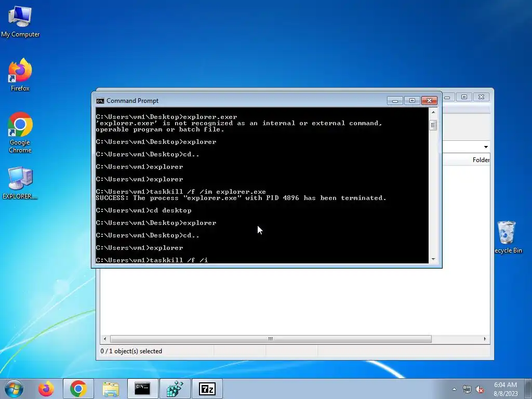Click the 'taskkill /f /i' command line text
Image resolution: width=532 pixels, height=399 pixels.
pos(179,260)
